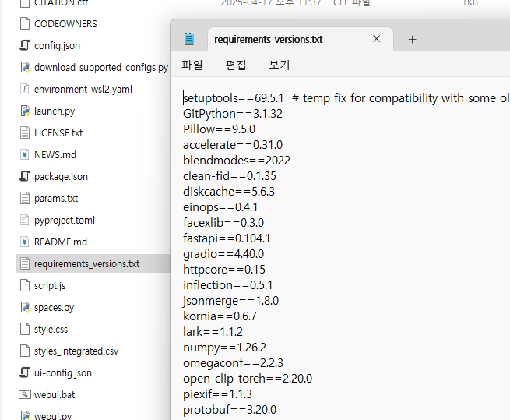Open the 보기 menu in Notepad
The height and width of the screenshot is (420, 510).
(x=279, y=65)
